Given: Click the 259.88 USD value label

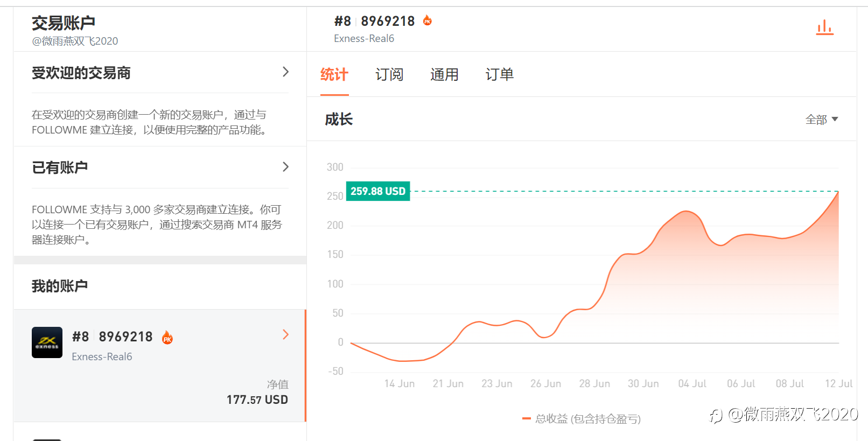Looking at the screenshot, I should point(378,191).
